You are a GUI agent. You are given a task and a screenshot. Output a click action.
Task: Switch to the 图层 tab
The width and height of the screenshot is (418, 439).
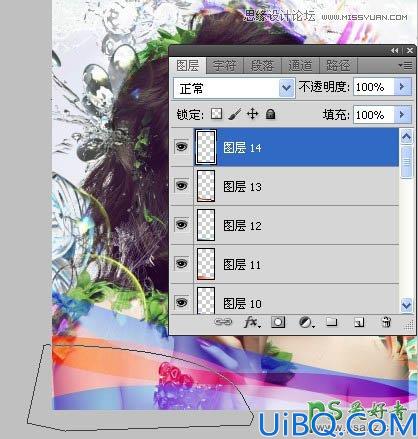coord(188,66)
